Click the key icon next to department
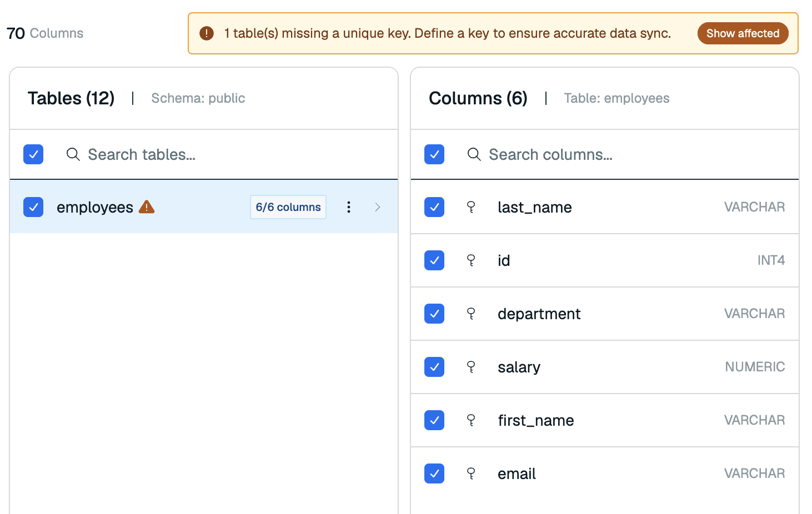The image size is (812, 514). pyautogui.click(x=471, y=314)
